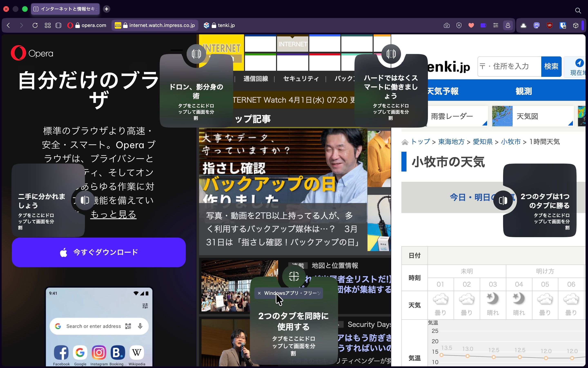Click the Opera logo on opera.com

32,53
